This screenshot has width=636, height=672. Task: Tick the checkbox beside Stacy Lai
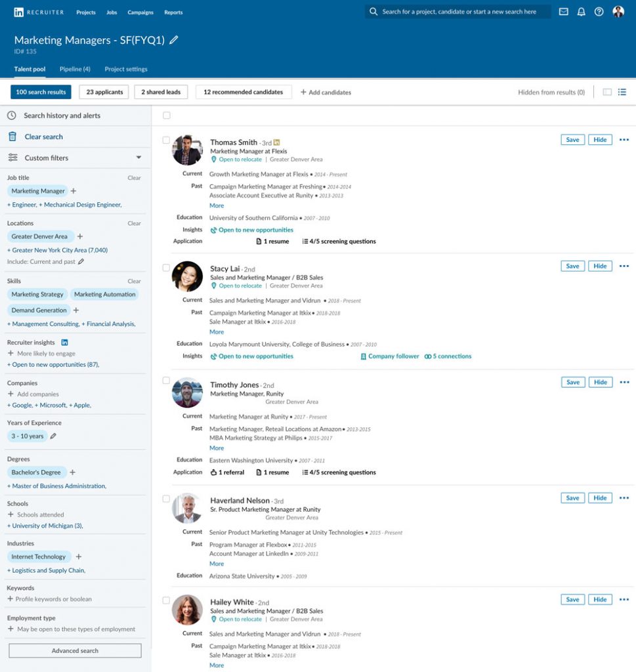[x=166, y=266]
